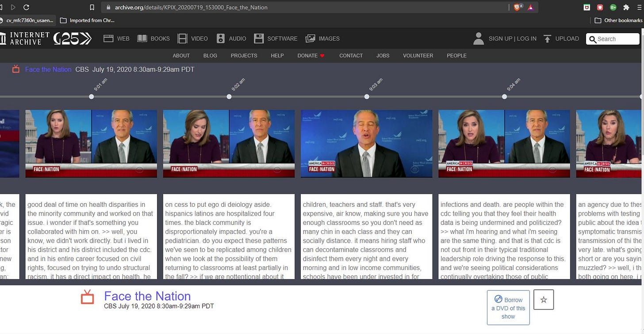Click the Upload arrow icon

click(x=547, y=38)
